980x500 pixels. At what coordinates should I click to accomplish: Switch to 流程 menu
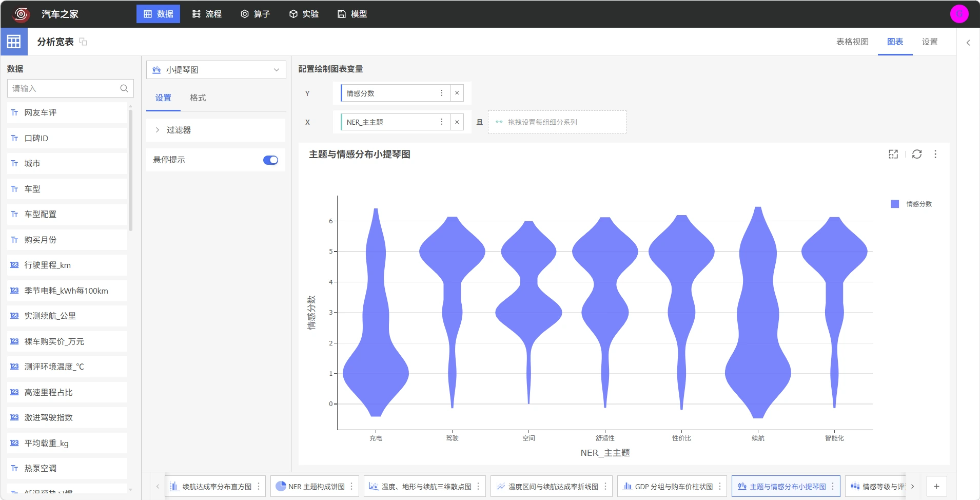(x=207, y=14)
